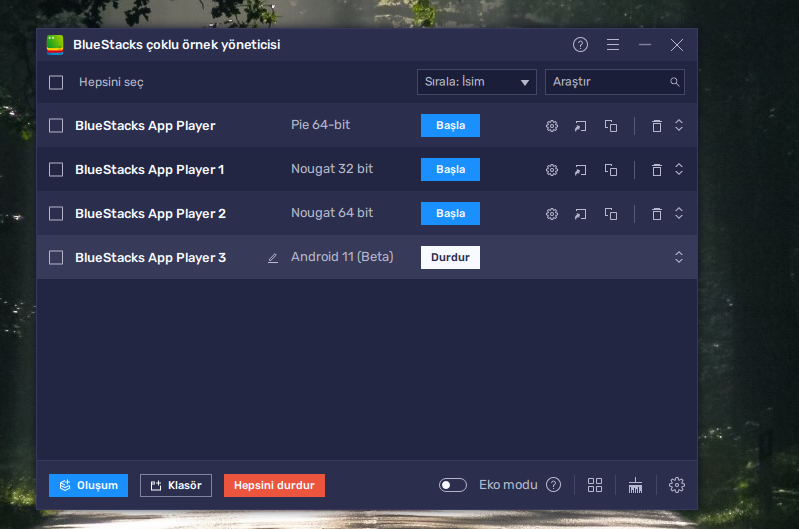Create shortcut for BlueStacks App Player 1

click(x=580, y=170)
